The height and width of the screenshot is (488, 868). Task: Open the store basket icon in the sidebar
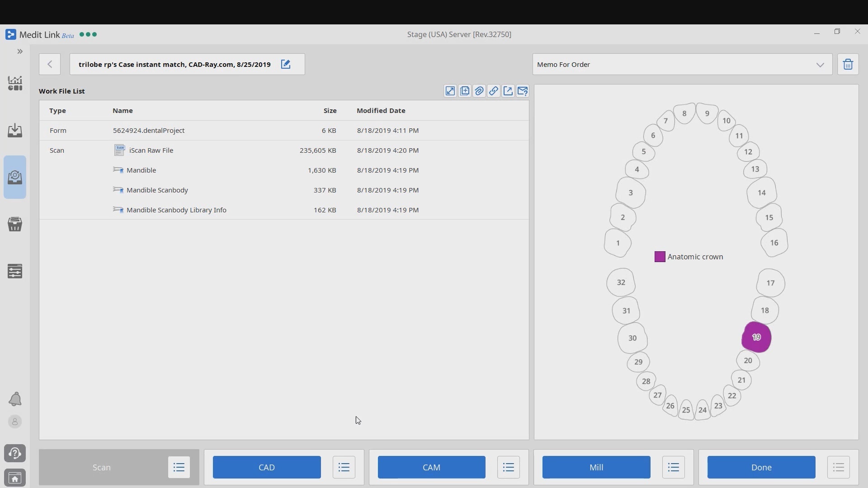tap(15, 224)
